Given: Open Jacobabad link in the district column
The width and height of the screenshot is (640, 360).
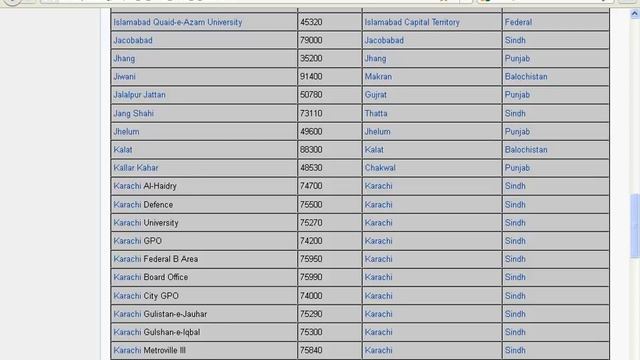Looking at the screenshot, I should (384, 40).
